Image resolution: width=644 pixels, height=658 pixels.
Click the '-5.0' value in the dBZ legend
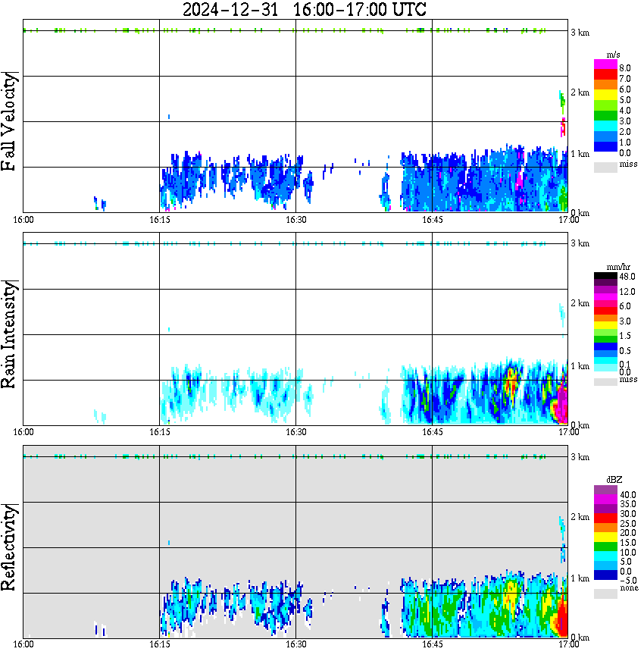click(628, 581)
